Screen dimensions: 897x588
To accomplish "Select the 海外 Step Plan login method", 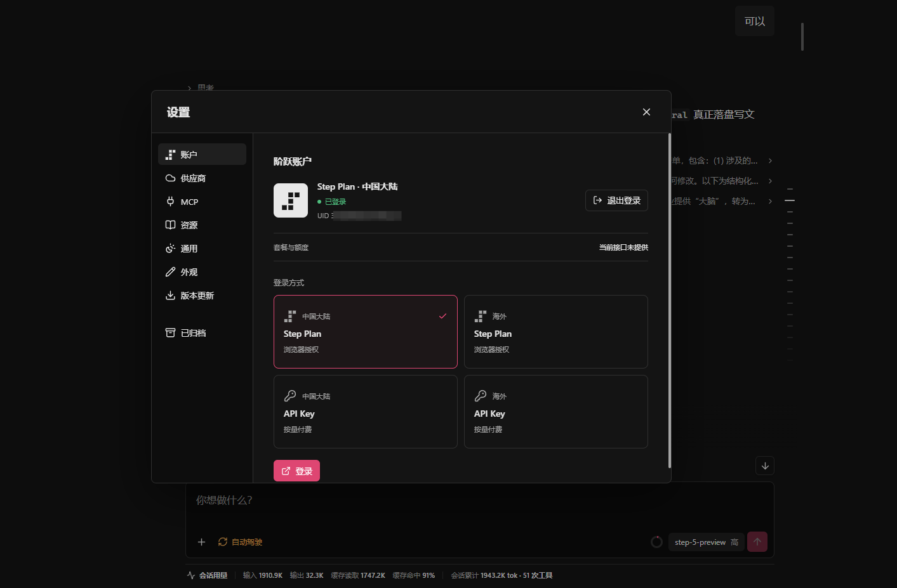I will 556,332.
